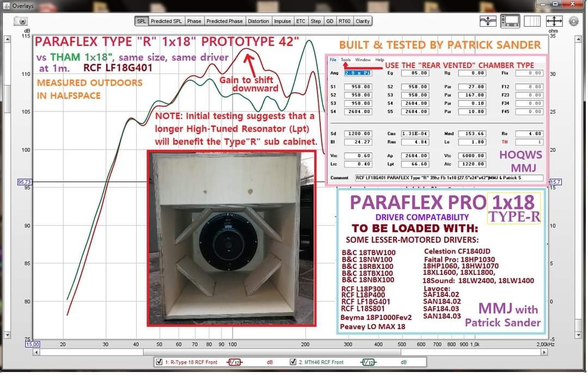
Task: Click the 15.00 Hz frequency readout
Action: tap(33, 344)
